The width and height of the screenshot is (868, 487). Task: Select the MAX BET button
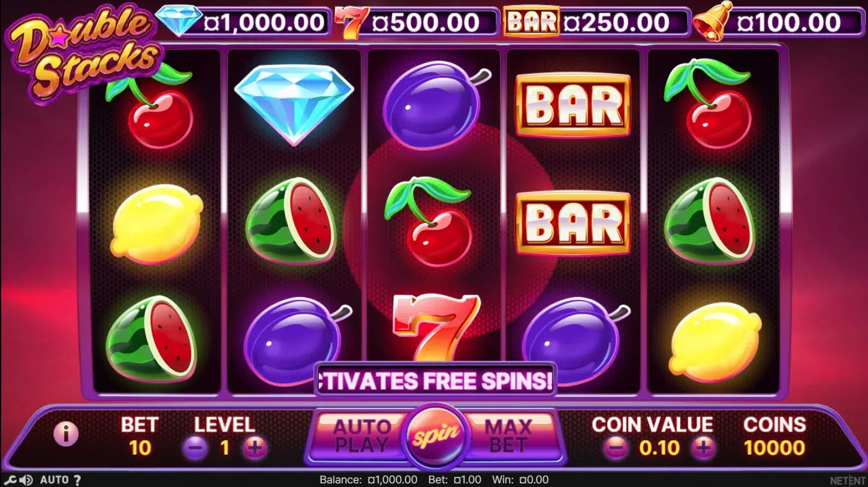508,435
